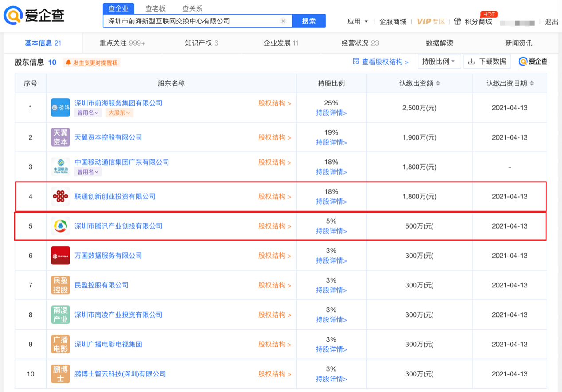Expand the 应用 menu dropdown
The image size is (562, 392).
coord(358,21)
